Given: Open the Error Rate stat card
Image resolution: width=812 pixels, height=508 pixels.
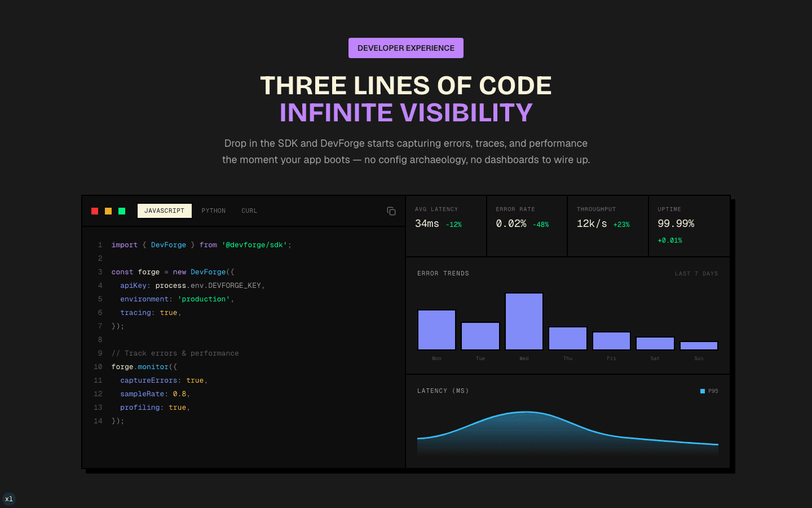Looking at the screenshot, I should pos(527,226).
